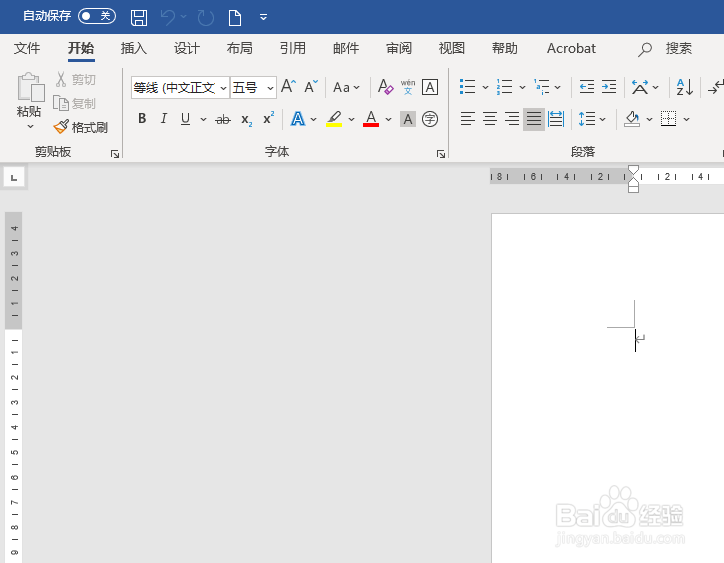Apply Distributed alignment icon
Screen dimensions: 724x563
[x=556, y=119]
